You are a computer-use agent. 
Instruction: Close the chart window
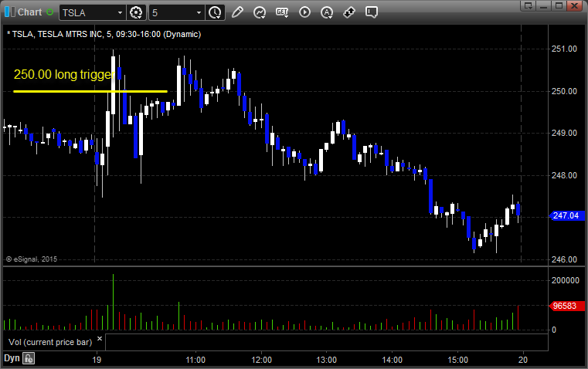click(575, 5)
